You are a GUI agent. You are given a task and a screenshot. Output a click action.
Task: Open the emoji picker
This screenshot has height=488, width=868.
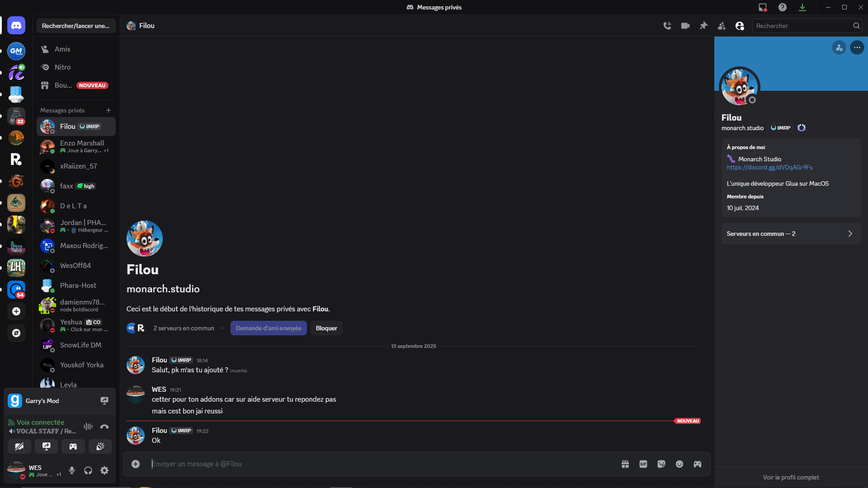click(679, 464)
